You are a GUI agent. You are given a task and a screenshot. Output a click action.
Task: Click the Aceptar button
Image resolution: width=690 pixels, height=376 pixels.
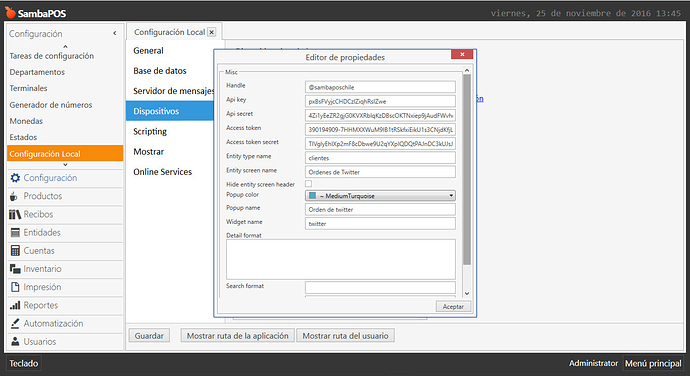(x=453, y=306)
